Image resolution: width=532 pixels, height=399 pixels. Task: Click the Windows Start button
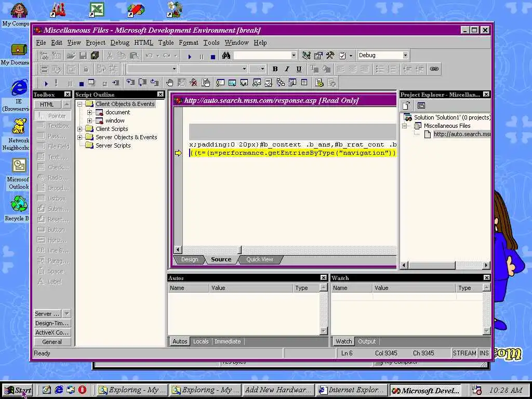tap(18, 390)
